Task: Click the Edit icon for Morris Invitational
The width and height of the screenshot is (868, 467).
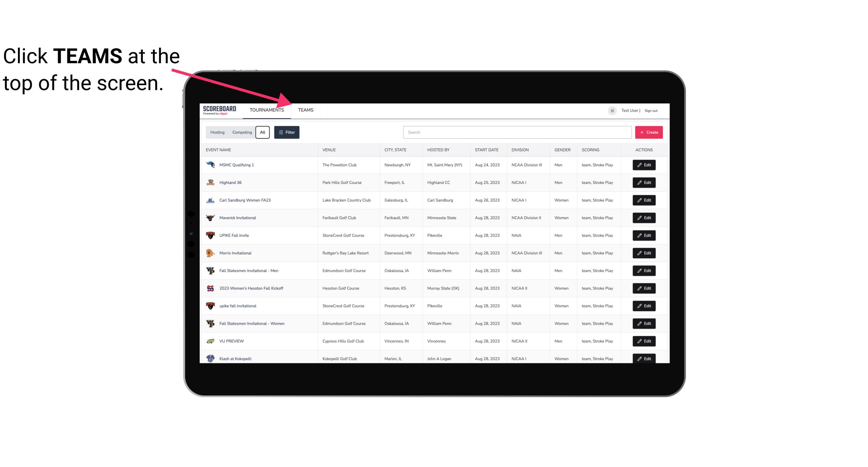Action: (644, 252)
